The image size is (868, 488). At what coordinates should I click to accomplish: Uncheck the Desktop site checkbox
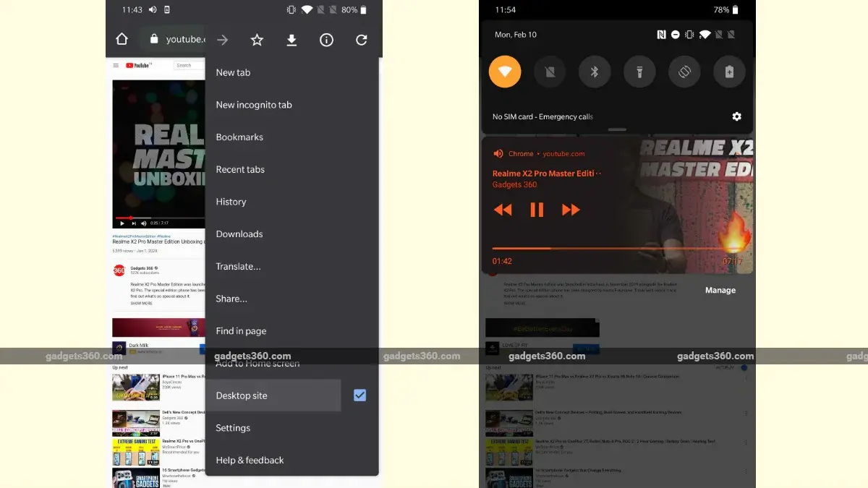(x=359, y=395)
